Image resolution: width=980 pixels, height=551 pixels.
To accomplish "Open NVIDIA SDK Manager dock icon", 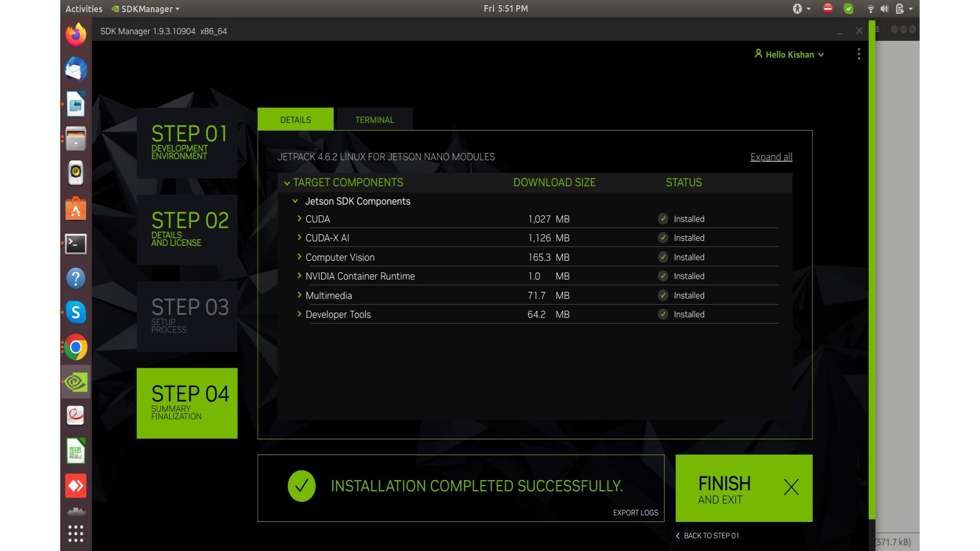I will (x=76, y=382).
